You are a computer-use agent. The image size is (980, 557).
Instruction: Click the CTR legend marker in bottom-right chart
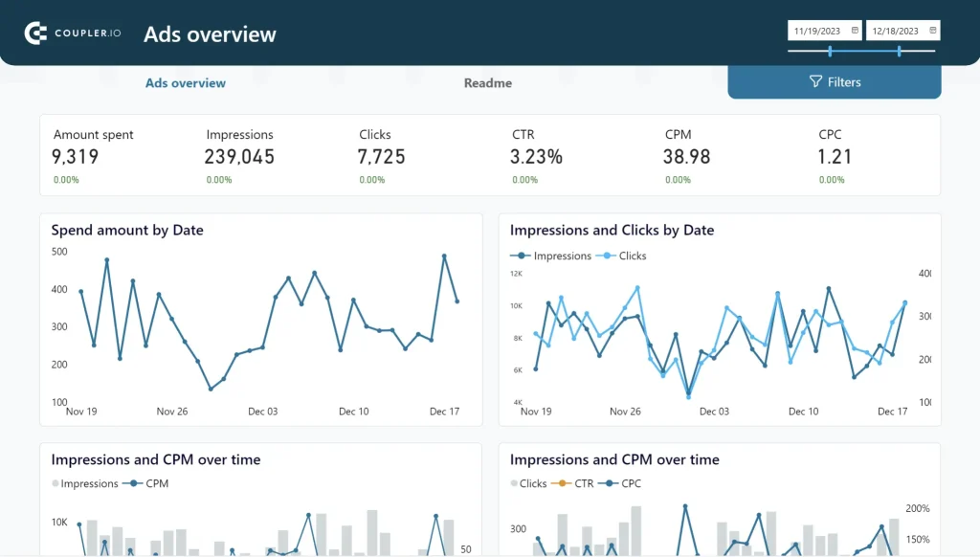[x=563, y=483]
